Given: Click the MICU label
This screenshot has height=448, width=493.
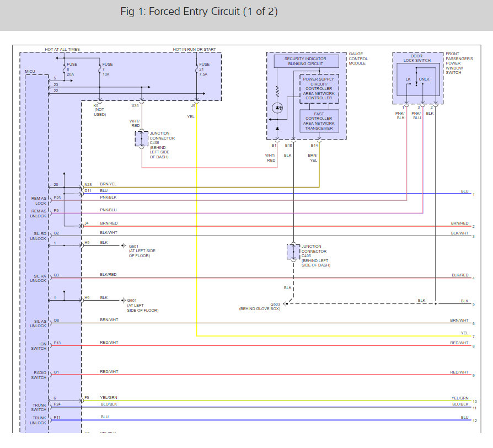Looking at the screenshot, I should [x=30, y=72].
